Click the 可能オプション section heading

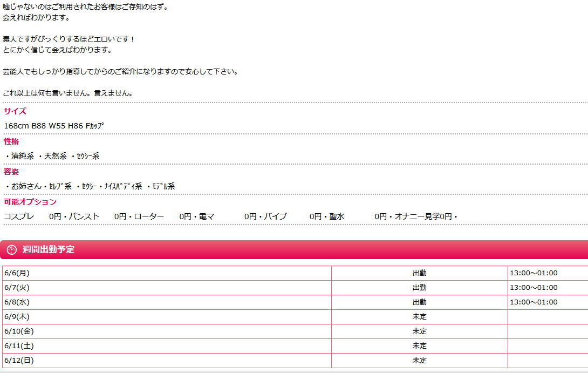pyautogui.click(x=30, y=202)
